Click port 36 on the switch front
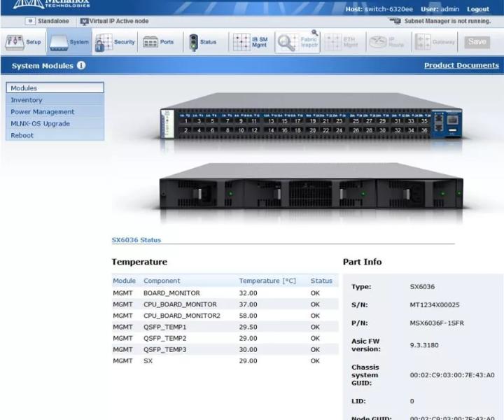 pyautogui.click(x=424, y=130)
